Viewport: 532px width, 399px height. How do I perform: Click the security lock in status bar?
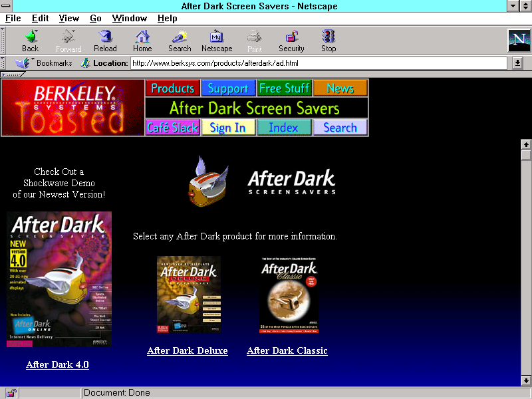click(11, 393)
